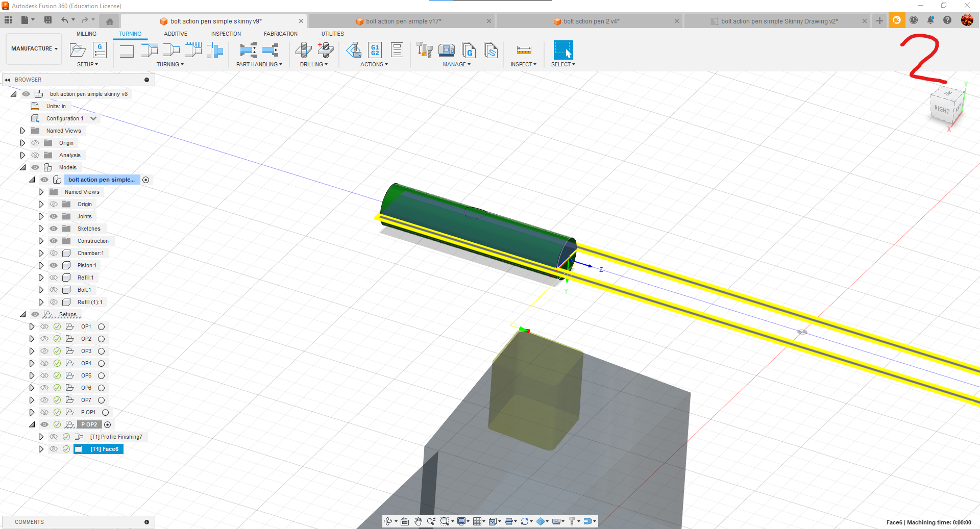Expand the Bolt:1 component
The height and width of the screenshot is (529, 980).
(x=41, y=290)
